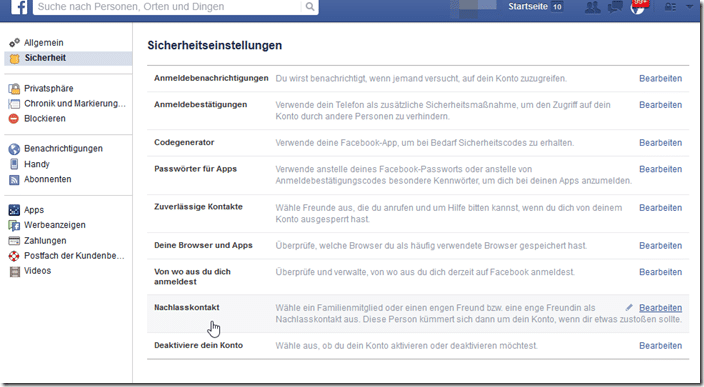This screenshot has width=704, height=387.
Task: Click the credit card icon beside Zahlungen
Action: click(x=14, y=241)
